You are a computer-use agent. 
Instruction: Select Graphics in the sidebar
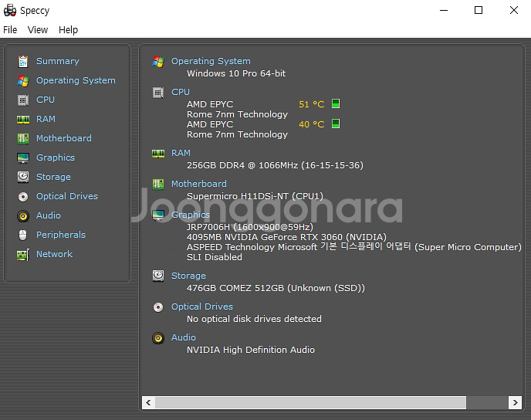click(56, 157)
